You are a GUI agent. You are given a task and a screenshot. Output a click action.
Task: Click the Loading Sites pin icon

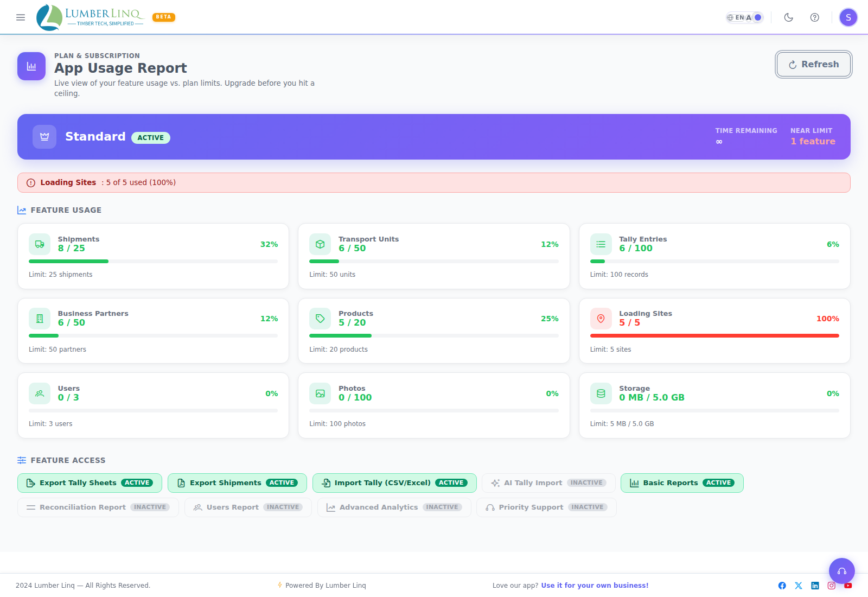point(601,319)
